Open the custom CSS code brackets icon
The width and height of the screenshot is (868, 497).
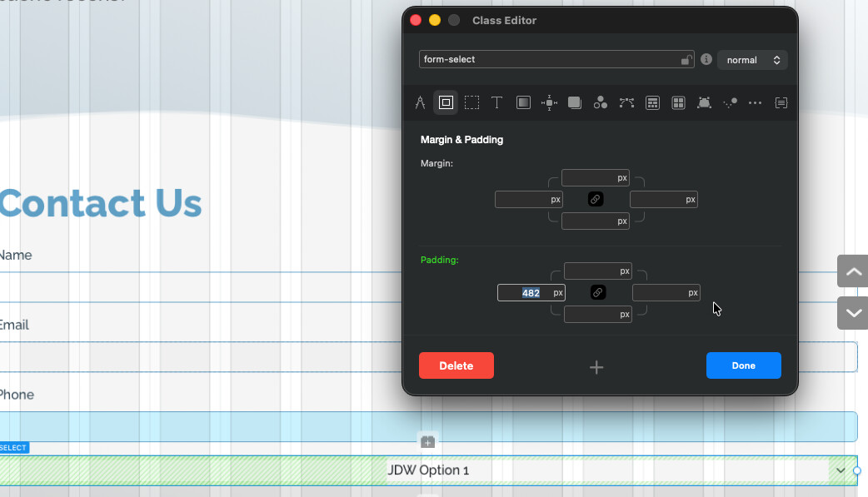[781, 103]
